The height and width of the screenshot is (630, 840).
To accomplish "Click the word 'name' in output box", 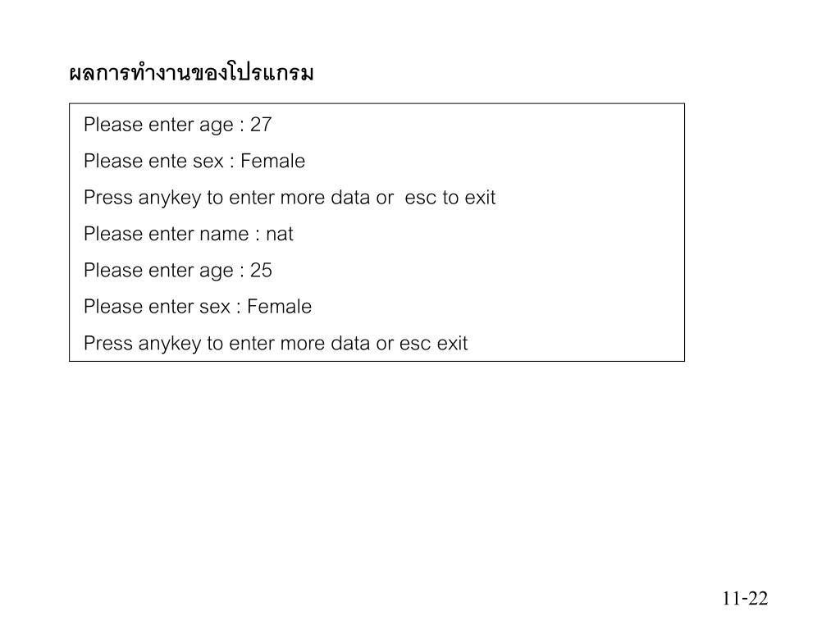I will coord(224,235).
